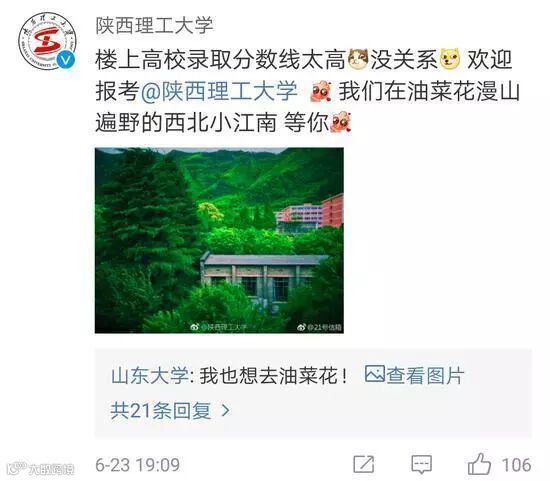The image size is (550, 481).
Task: Open the @陕西理工大学 mention link
Action: [x=220, y=91]
